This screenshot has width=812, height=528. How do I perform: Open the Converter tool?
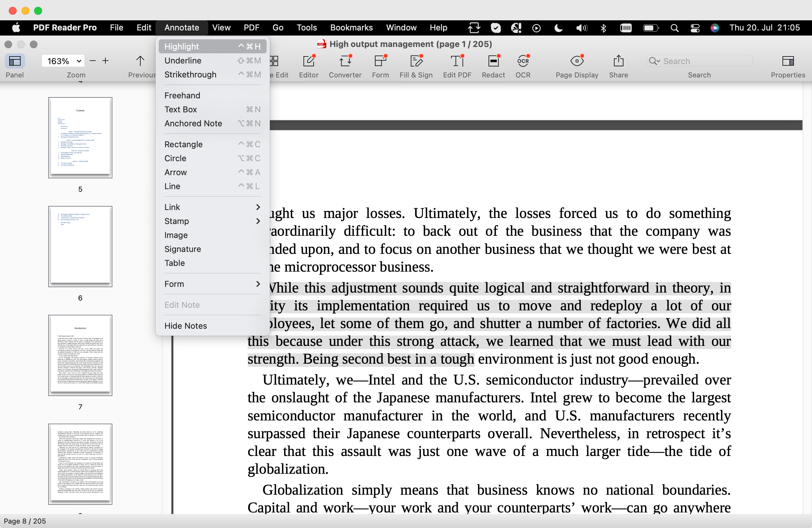(x=345, y=61)
